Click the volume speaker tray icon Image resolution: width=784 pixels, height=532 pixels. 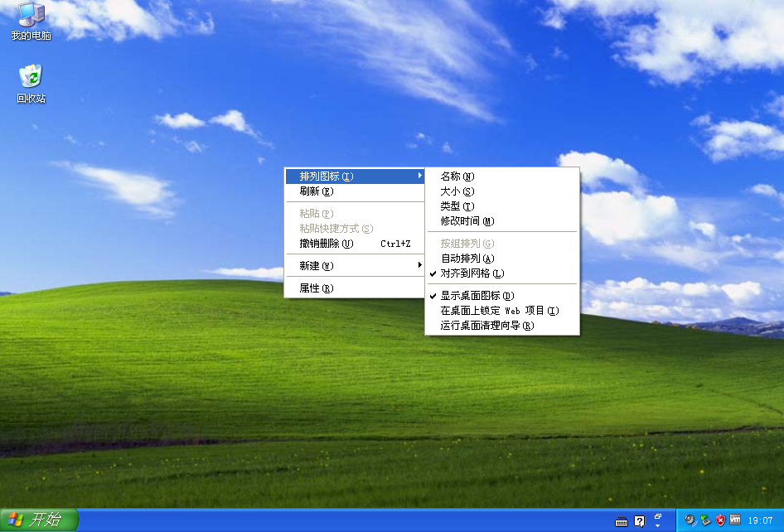[690, 520]
